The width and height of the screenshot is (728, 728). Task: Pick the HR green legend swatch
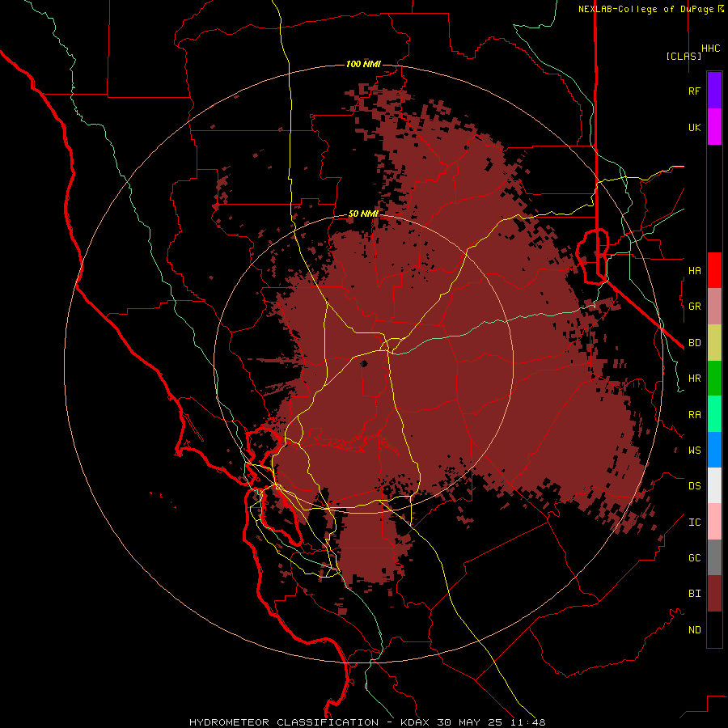(x=714, y=378)
